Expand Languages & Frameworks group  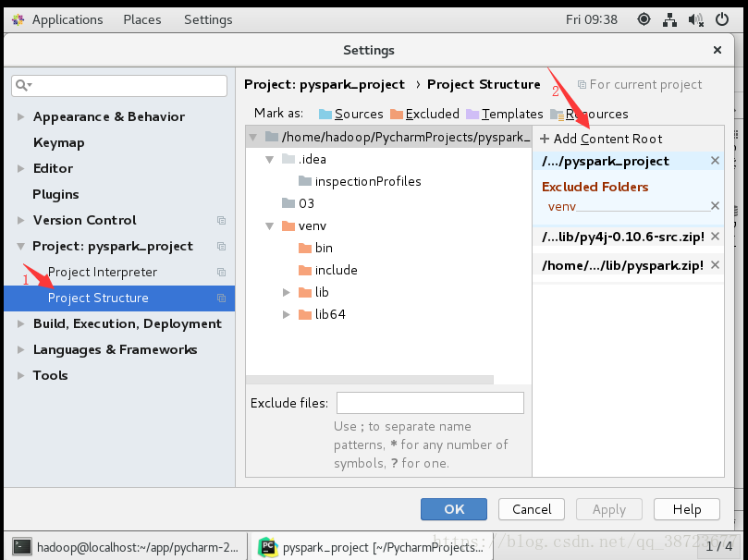pyautogui.click(x=20, y=349)
